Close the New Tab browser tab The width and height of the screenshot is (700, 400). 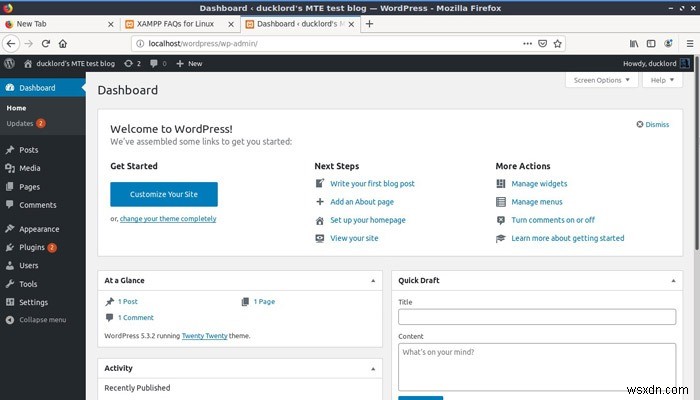coord(111,24)
